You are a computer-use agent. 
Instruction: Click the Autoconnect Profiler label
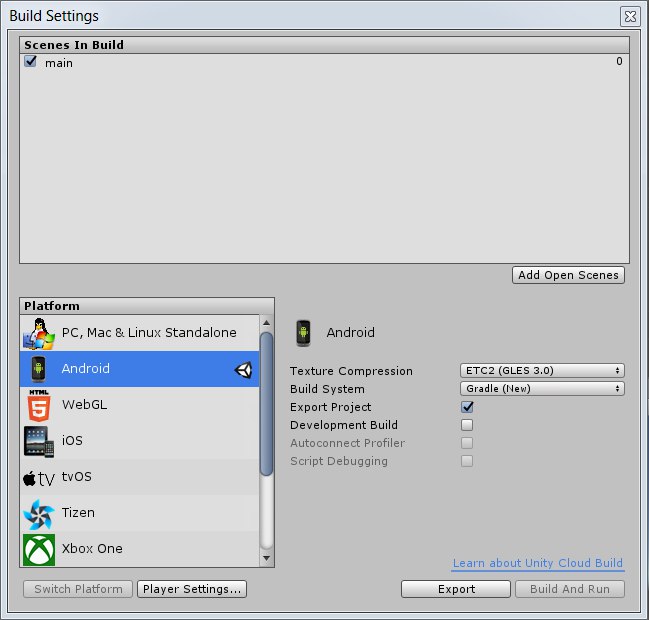(x=348, y=443)
